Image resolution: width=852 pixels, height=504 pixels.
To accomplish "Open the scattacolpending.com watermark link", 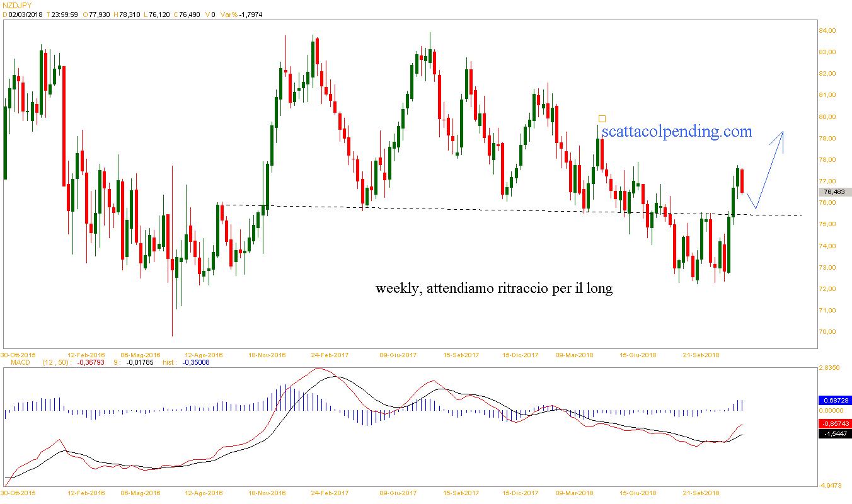I will [x=677, y=131].
